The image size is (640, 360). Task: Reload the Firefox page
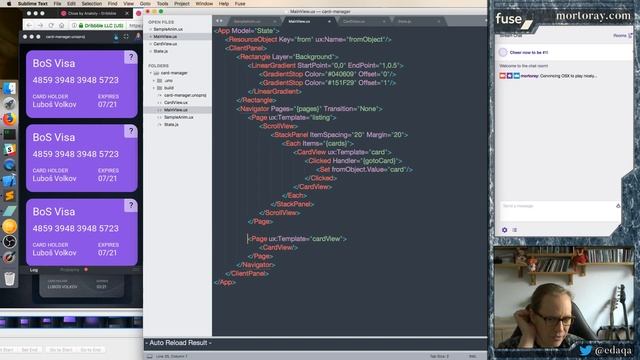point(51,25)
